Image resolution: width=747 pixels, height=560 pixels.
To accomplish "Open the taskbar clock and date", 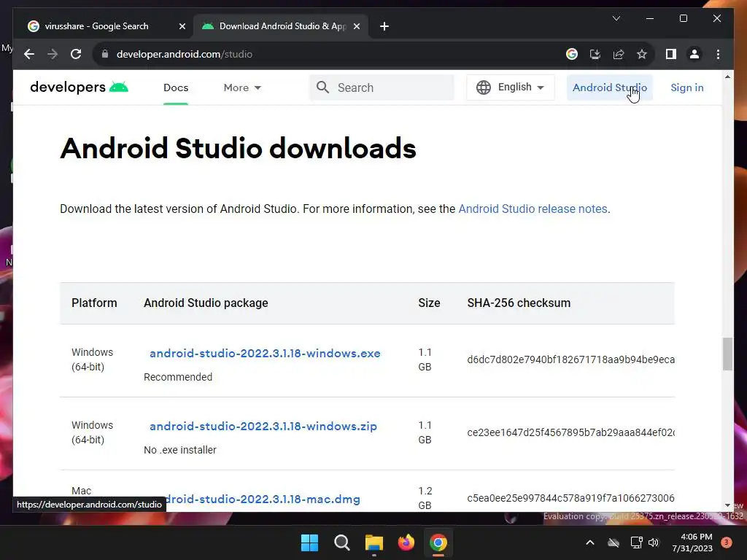I will [692, 542].
